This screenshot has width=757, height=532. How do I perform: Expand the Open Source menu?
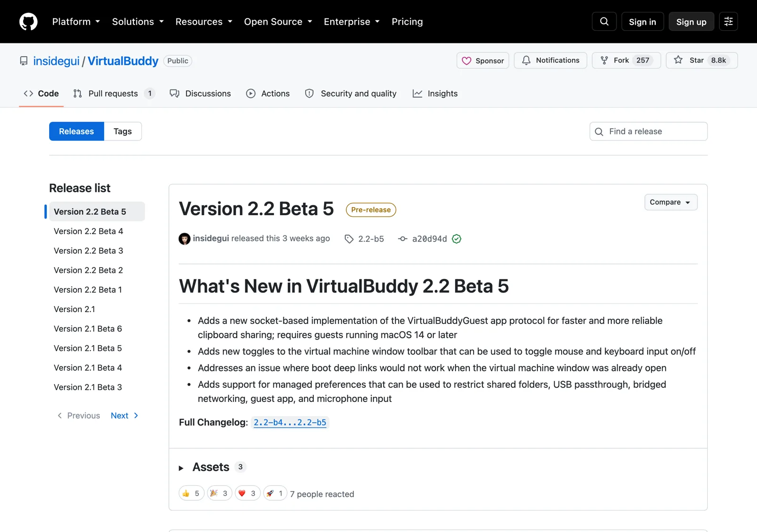[278, 22]
